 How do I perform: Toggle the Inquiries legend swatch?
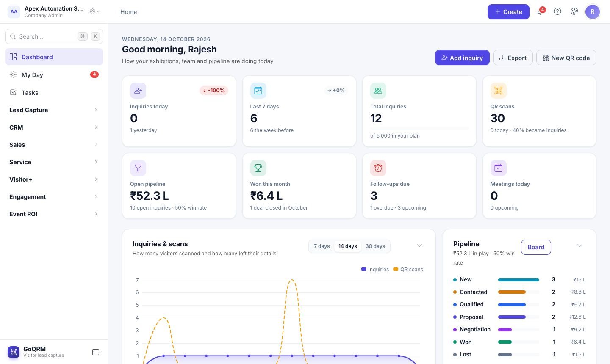pyautogui.click(x=363, y=270)
